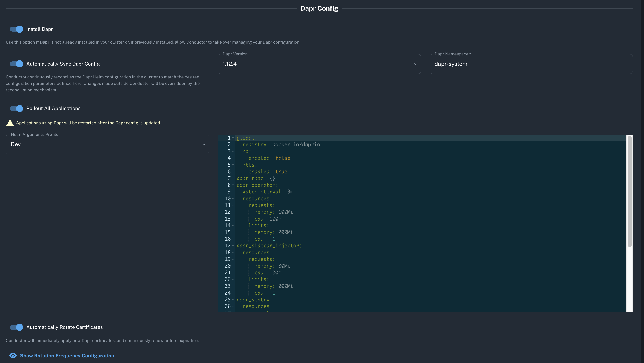Click 'watchInterval: 3m' on line 9

[268, 192]
